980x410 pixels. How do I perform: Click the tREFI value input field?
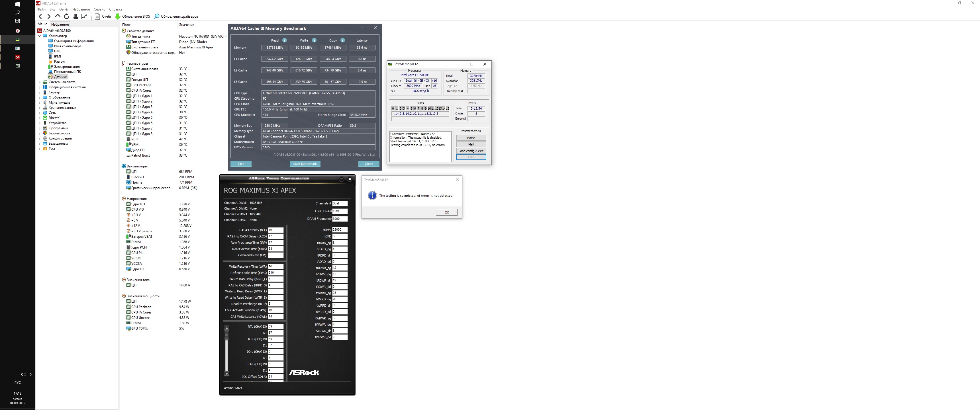339,230
